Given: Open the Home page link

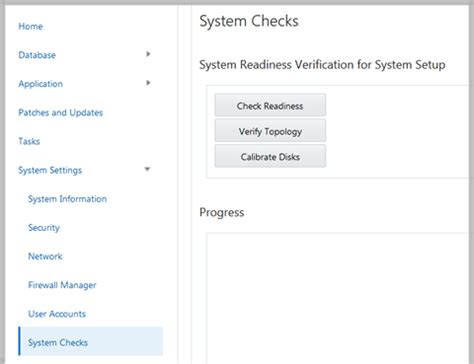Looking at the screenshot, I should pyautogui.click(x=30, y=26).
